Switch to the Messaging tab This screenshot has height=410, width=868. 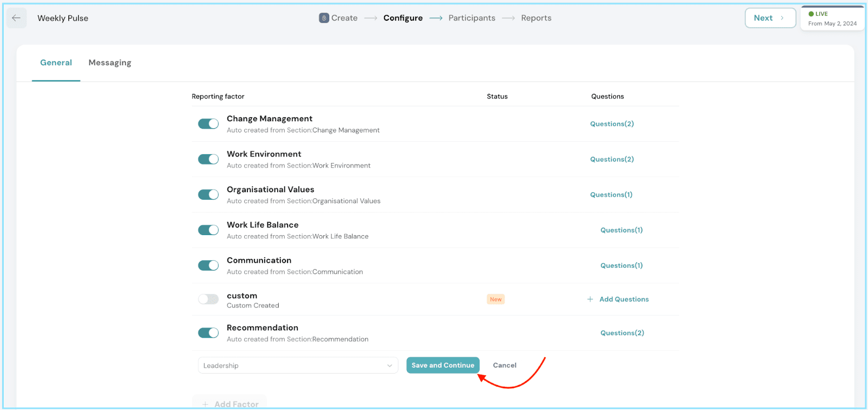(x=110, y=62)
